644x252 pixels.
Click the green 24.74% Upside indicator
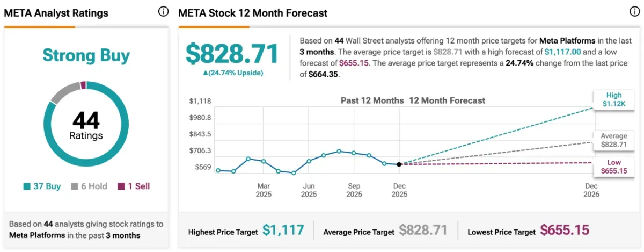pyautogui.click(x=232, y=73)
